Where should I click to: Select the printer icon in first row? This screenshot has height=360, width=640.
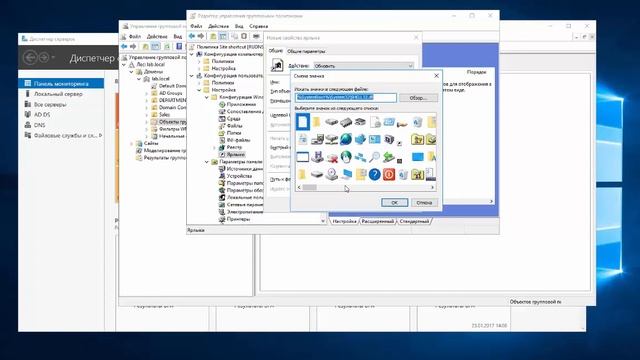tap(360, 122)
